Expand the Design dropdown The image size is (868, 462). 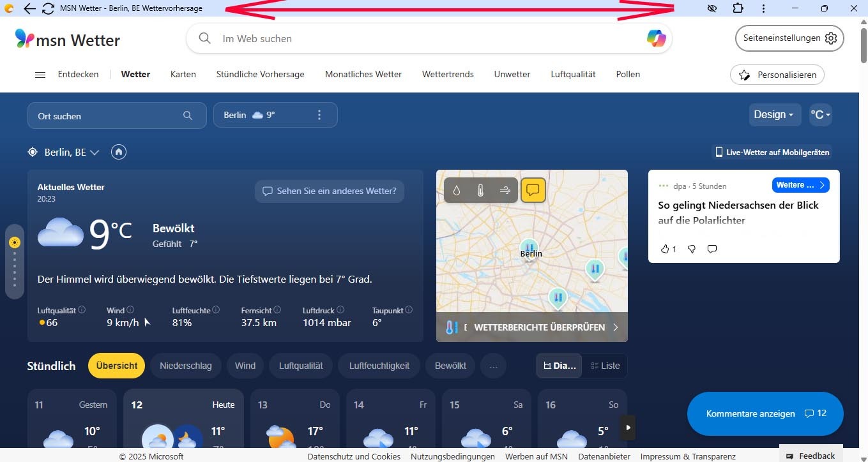click(x=773, y=115)
